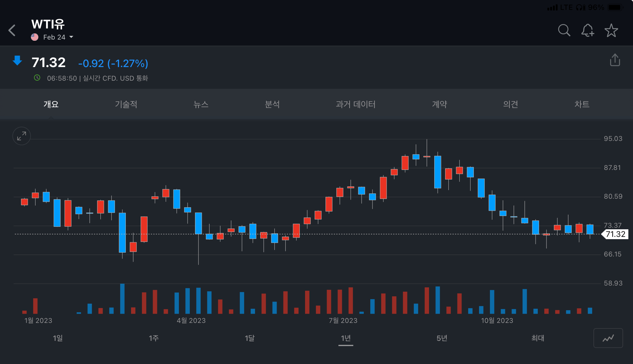
Task: Tap the 87.81 axis label
Action: coord(612,168)
